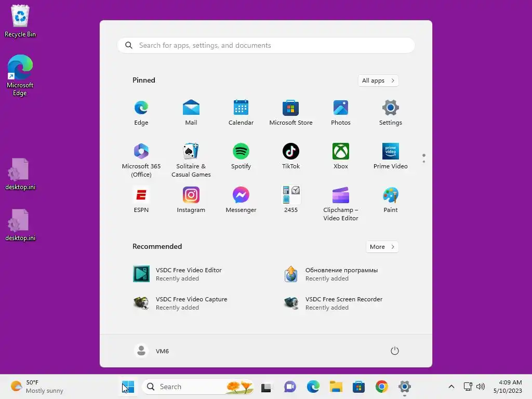Go to next pinned apps page dot
Viewport: 532px width, 399px height.
[x=424, y=162]
